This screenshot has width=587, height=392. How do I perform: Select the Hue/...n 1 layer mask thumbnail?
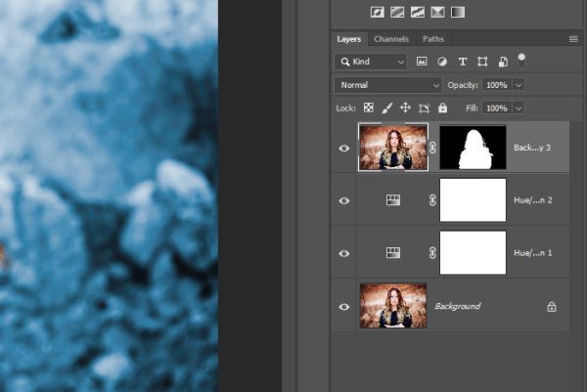473,253
